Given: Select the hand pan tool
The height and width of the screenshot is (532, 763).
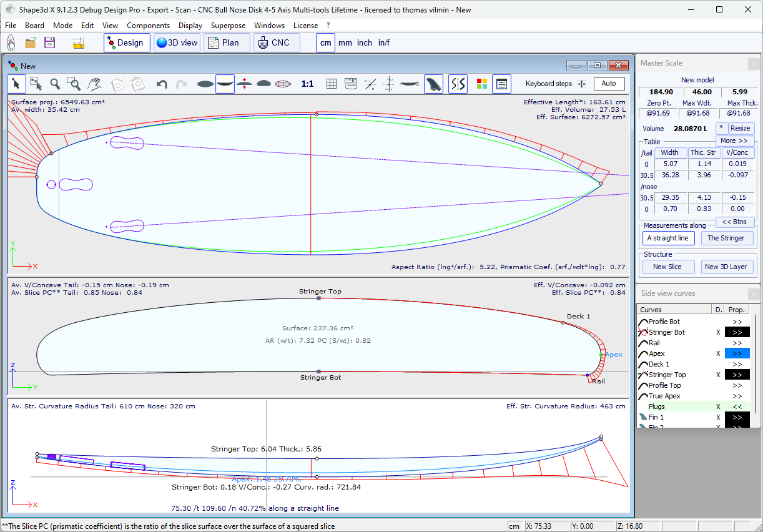Looking at the screenshot, I should pyautogui.click(x=94, y=84).
